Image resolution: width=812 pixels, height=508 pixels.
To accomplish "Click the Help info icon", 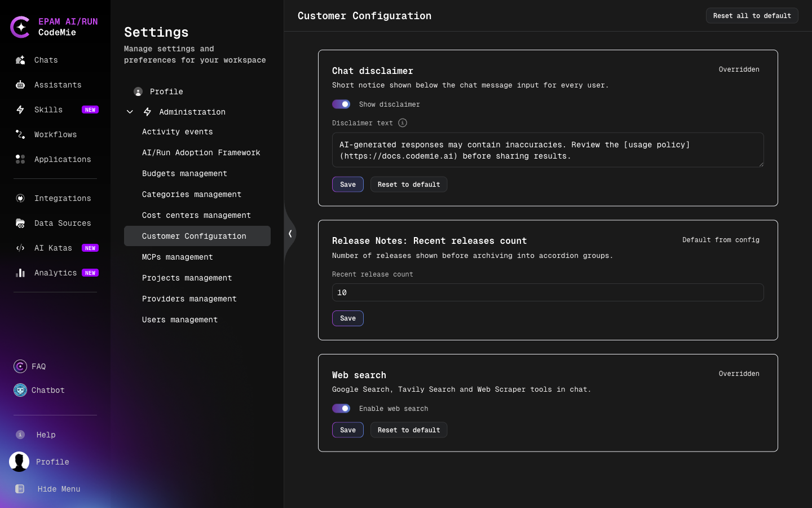I will tap(20, 435).
